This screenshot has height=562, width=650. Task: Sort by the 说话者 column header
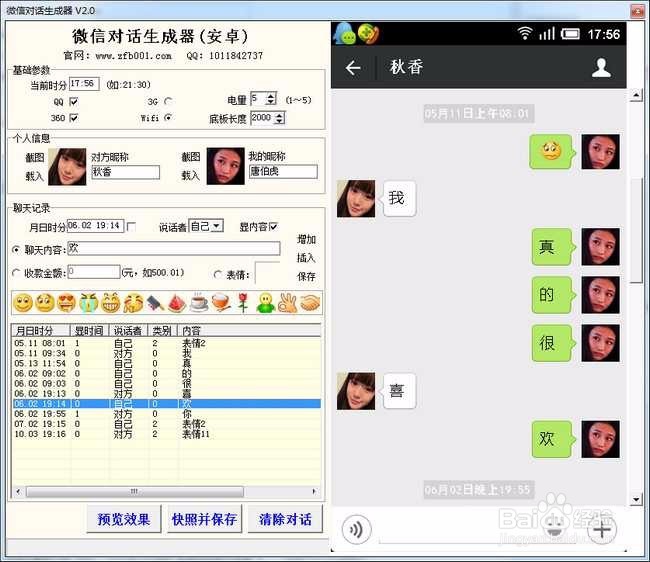click(x=128, y=331)
